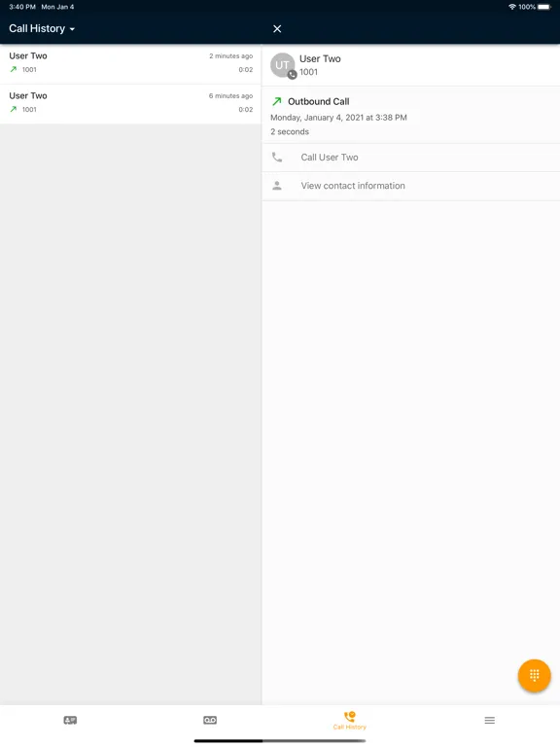This screenshot has height=747, width=560.
Task: Close the call details panel
Action: pos(277,28)
